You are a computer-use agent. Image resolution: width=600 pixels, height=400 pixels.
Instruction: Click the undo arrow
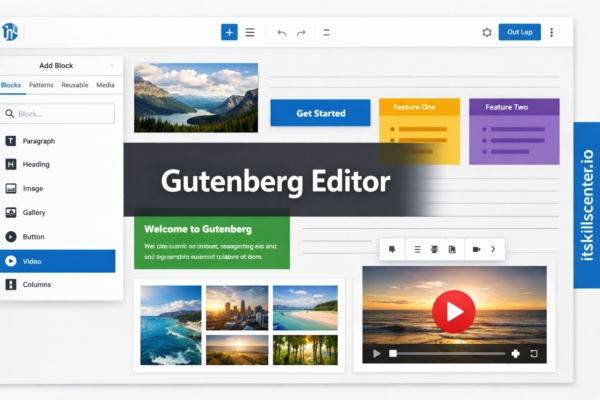tap(281, 32)
